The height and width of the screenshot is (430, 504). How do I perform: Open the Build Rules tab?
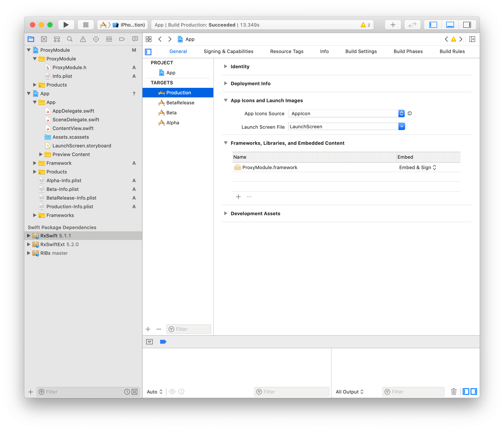(x=452, y=51)
